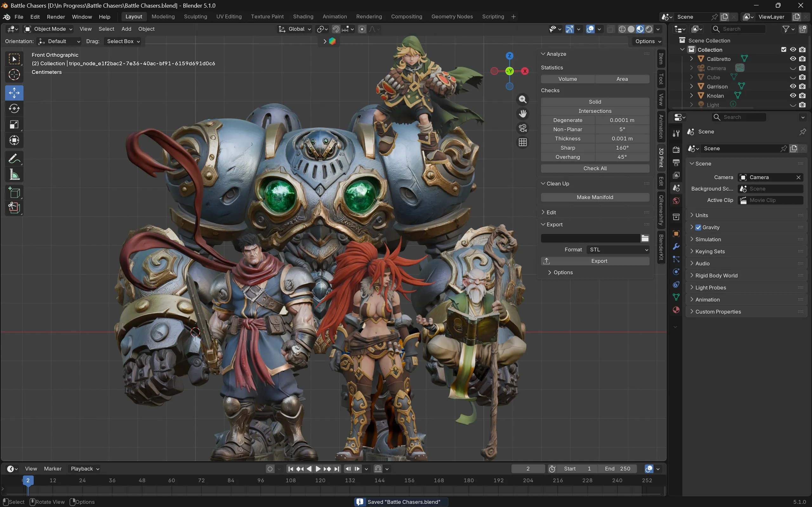This screenshot has height=507, width=812.
Task: Open the Global transform orientation dropdown
Action: pyautogui.click(x=295, y=29)
